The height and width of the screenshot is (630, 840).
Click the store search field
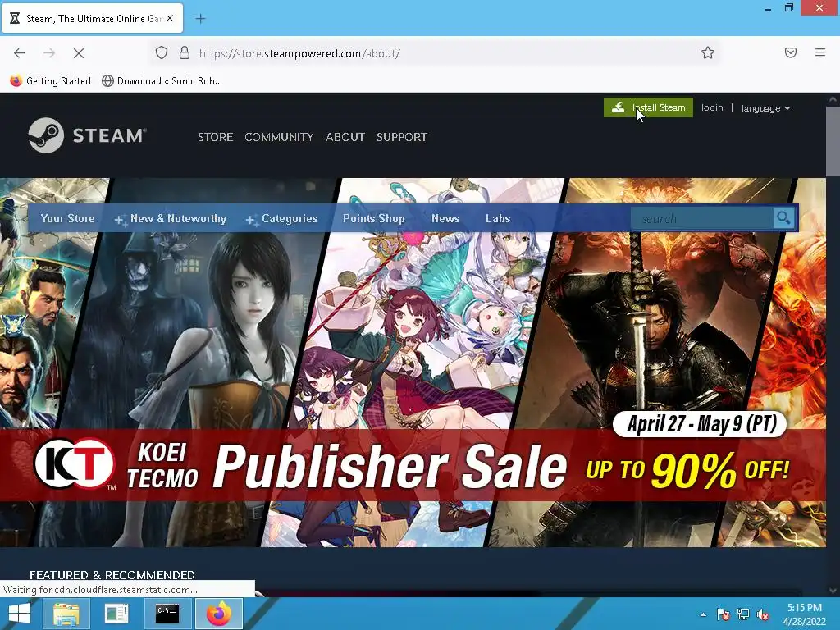(x=702, y=218)
